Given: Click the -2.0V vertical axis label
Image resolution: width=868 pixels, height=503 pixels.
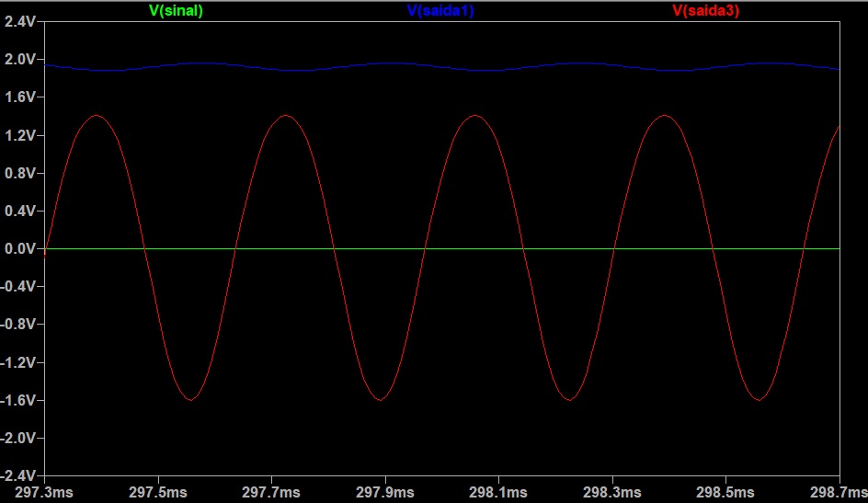Looking at the screenshot, I should 17,438.
